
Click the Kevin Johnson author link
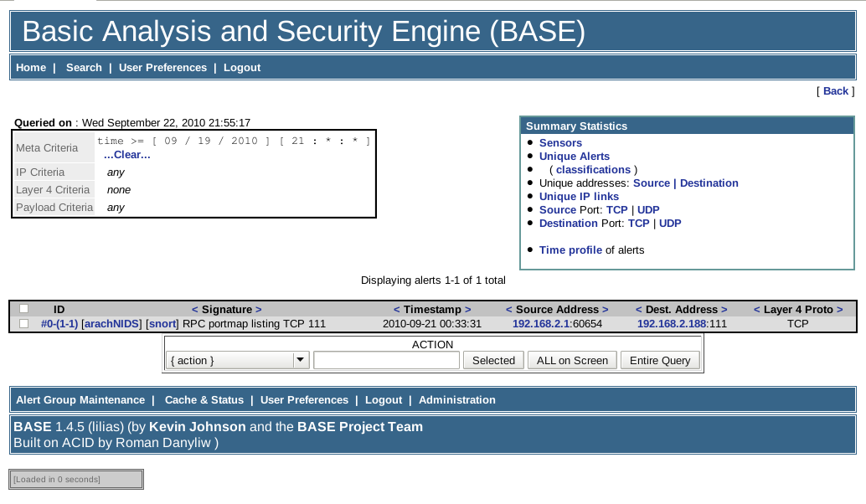(x=197, y=427)
